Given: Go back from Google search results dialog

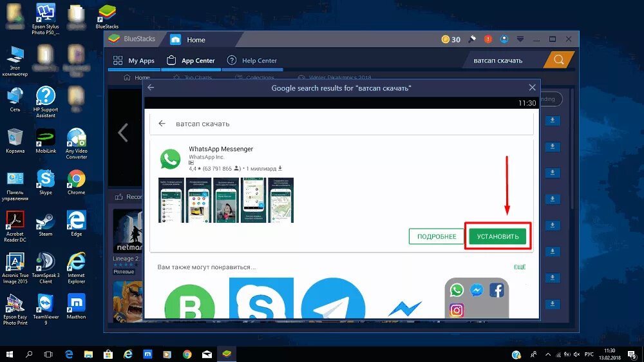Looking at the screenshot, I should [151, 88].
